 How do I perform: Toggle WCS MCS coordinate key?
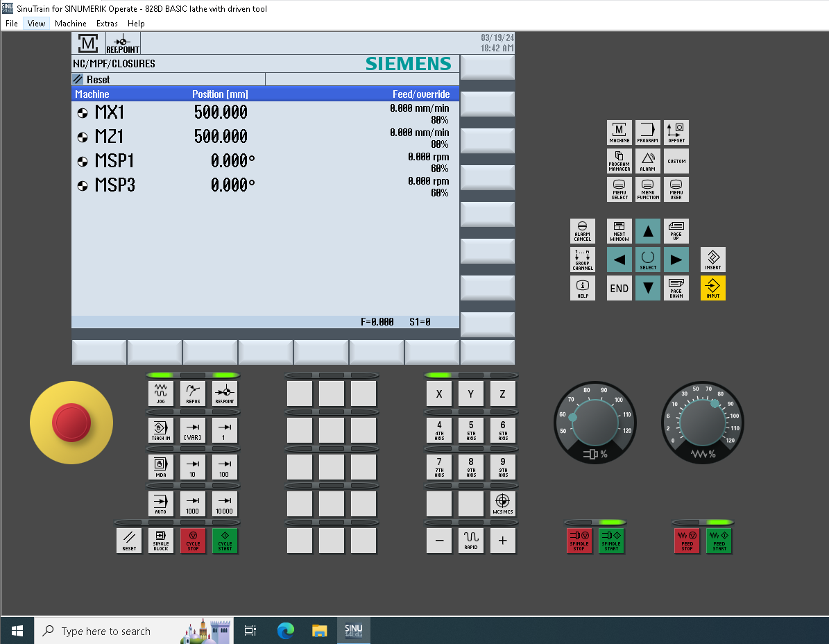coord(503,504)
